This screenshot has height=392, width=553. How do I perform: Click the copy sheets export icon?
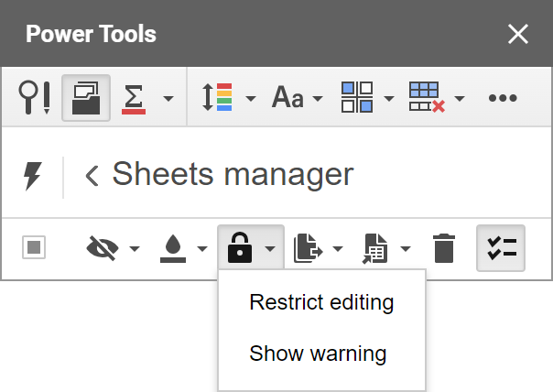[309, 248]
